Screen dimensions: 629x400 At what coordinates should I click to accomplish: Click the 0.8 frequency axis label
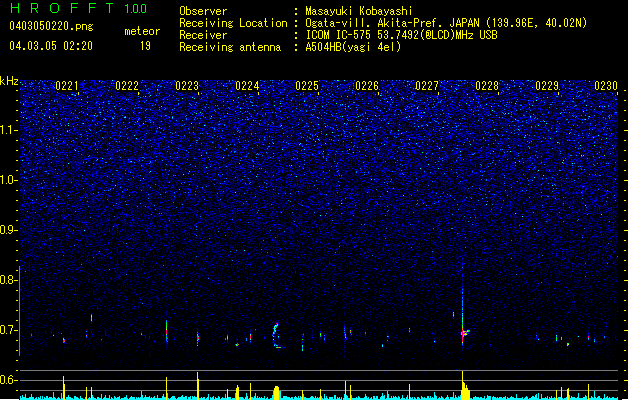[9, 280]
